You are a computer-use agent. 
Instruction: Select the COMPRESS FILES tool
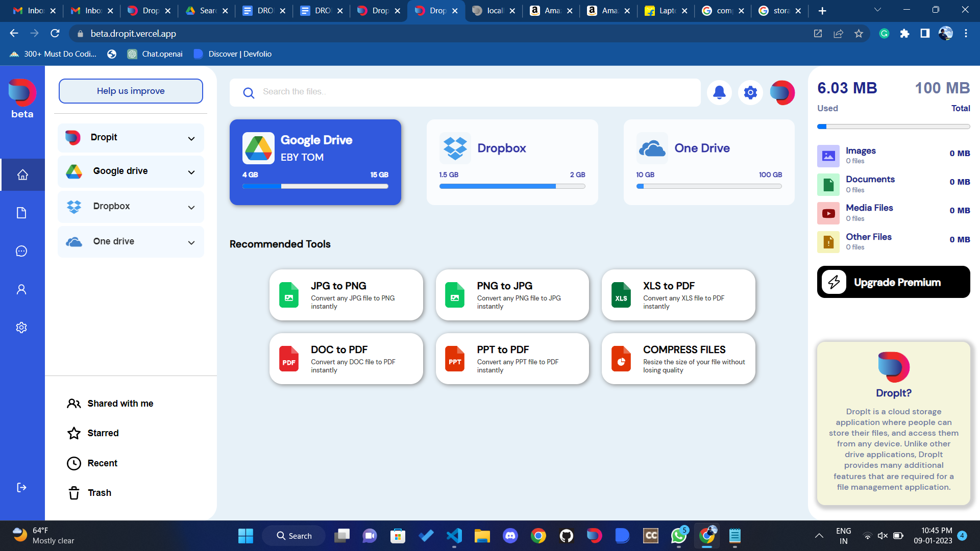point(678,359)
